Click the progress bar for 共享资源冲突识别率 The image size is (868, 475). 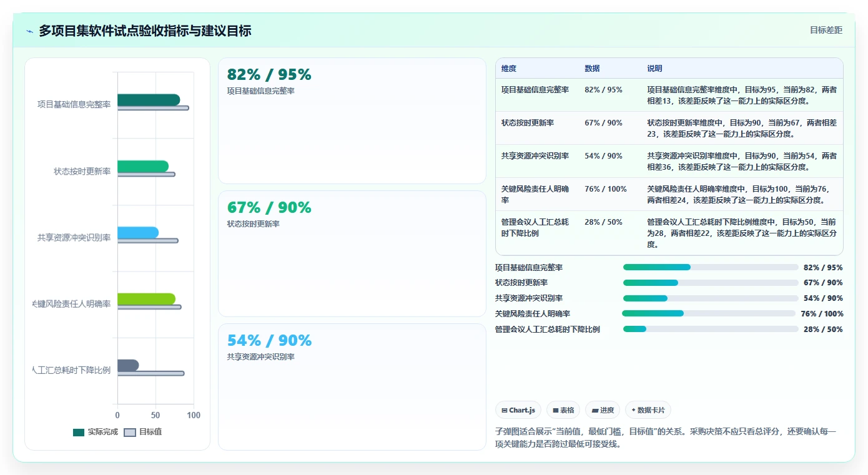(x=711, y=298)
